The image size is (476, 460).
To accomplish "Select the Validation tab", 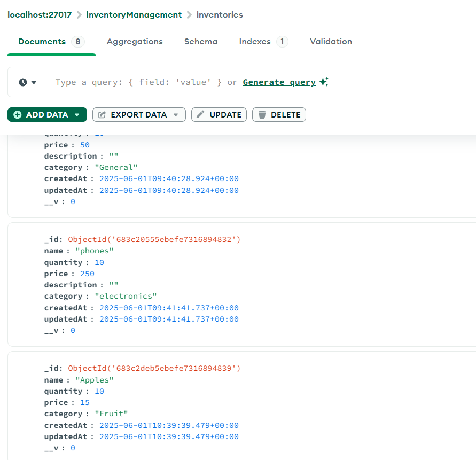I will point(331,42).
